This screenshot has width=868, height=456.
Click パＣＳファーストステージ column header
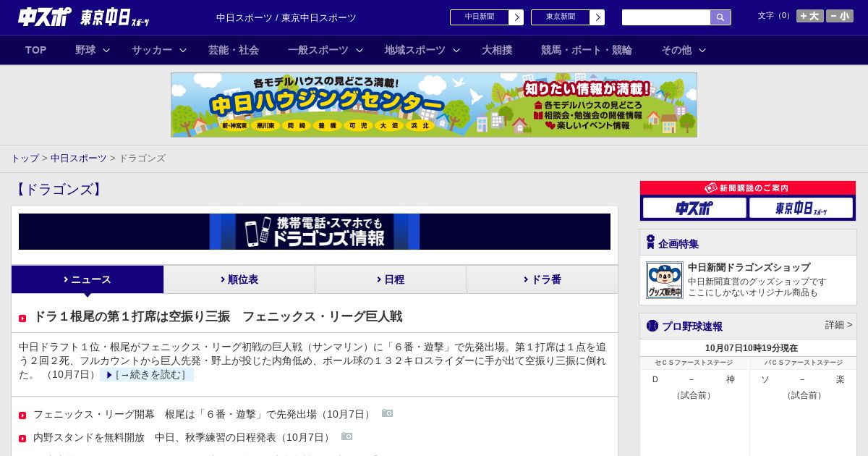[x=804, y=363]
